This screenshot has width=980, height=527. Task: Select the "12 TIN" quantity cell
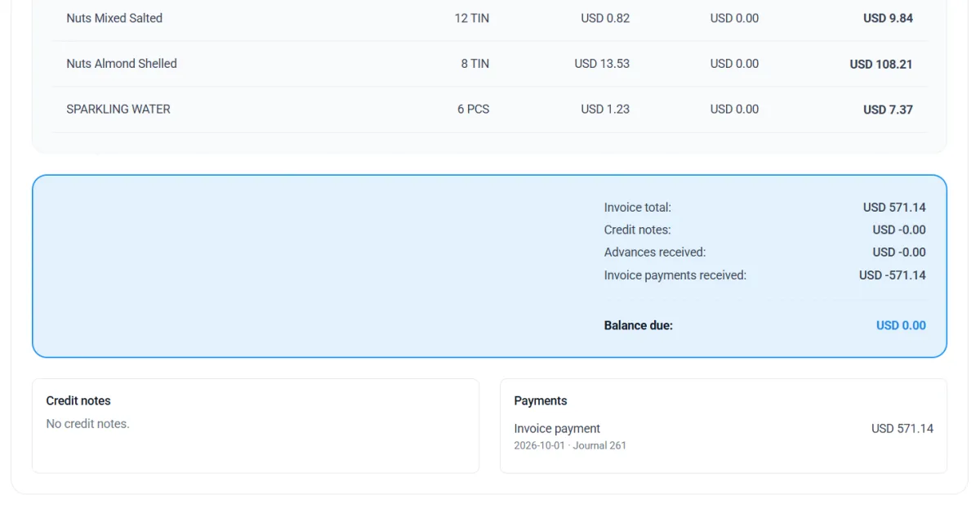click(x=472, y=18)
